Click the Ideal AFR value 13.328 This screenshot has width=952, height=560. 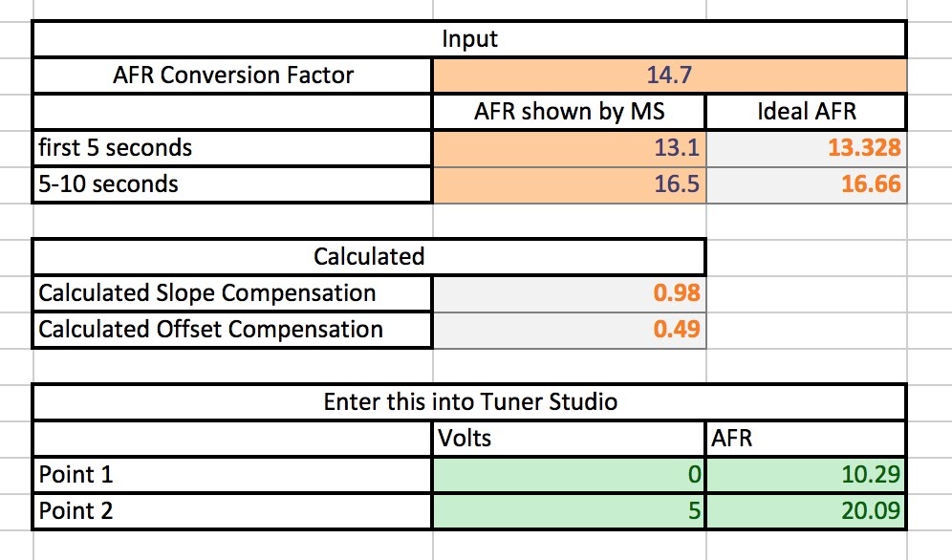coord(805,148)
